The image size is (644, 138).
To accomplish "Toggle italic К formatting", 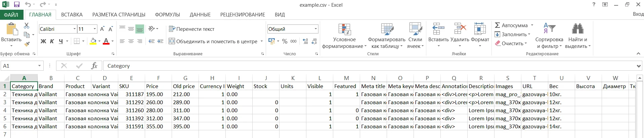I will coord(52,41).
